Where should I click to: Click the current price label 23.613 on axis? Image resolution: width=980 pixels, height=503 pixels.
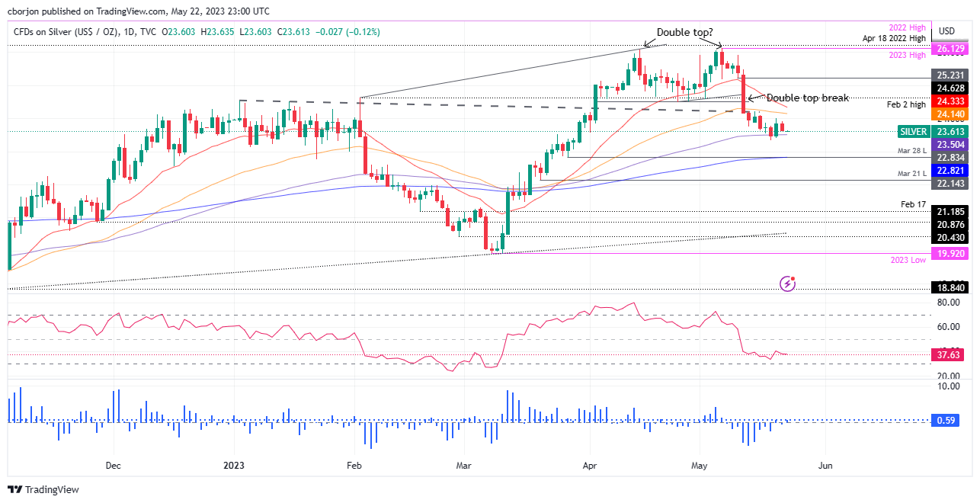[x=950, y=131]
